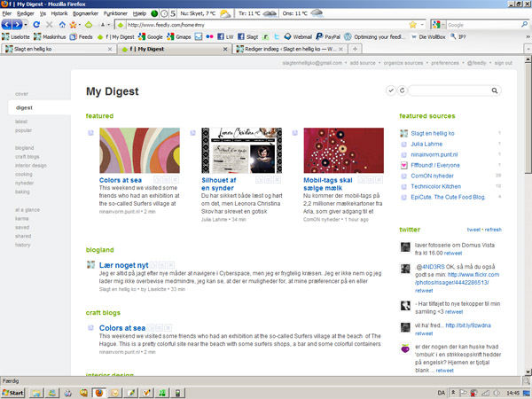Click organize sources link
The width and height of the screenshot is (532, 399).
tap(403, 63)
